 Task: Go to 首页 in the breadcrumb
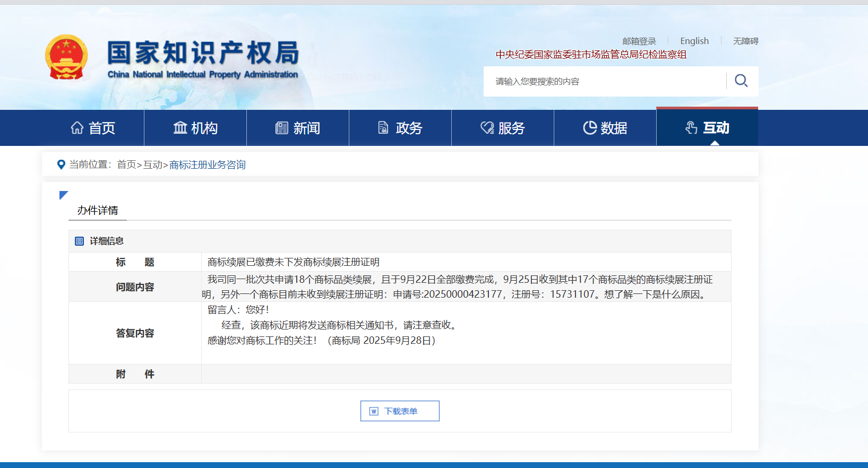[126, 164]
